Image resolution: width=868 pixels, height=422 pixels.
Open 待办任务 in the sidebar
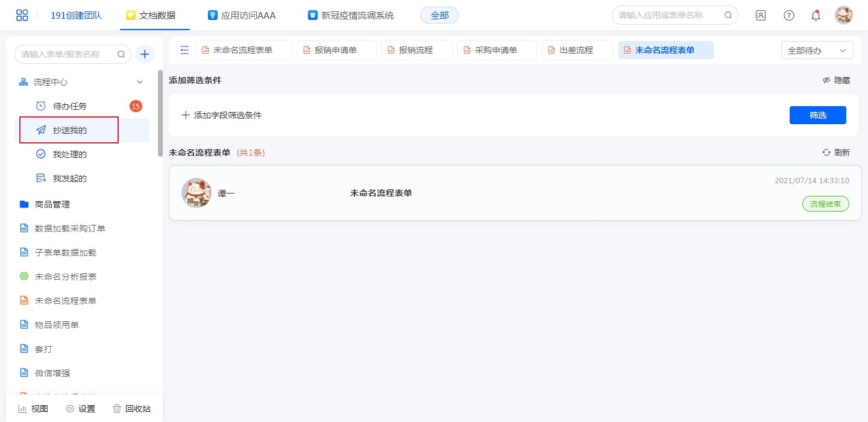69,106
